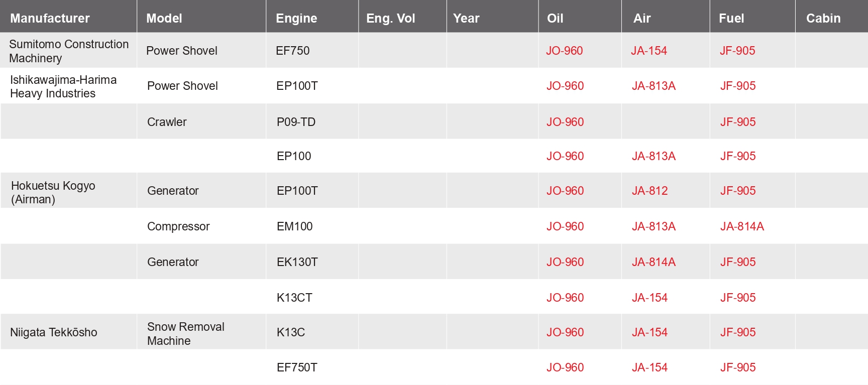Image resolution: width=868 pixels, height=385 pixels.
Task: Select the Eng. Vol column header
Action: 390,19
